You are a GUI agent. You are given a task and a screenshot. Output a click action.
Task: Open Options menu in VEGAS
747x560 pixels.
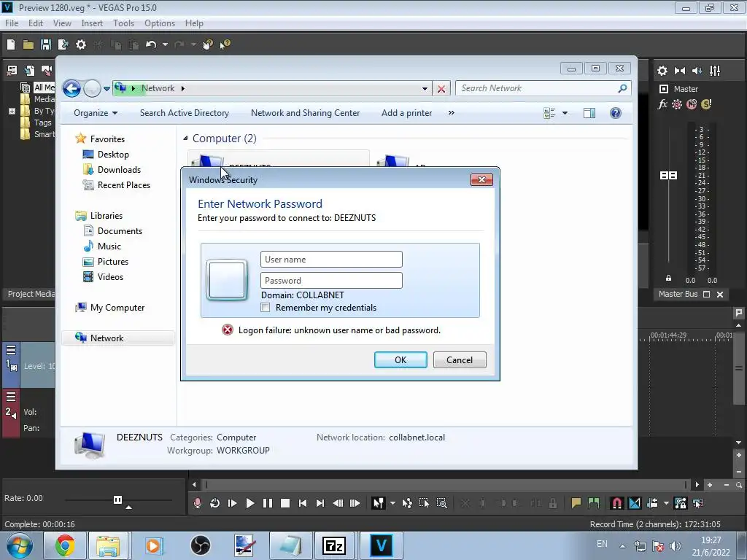click(160, 23)
